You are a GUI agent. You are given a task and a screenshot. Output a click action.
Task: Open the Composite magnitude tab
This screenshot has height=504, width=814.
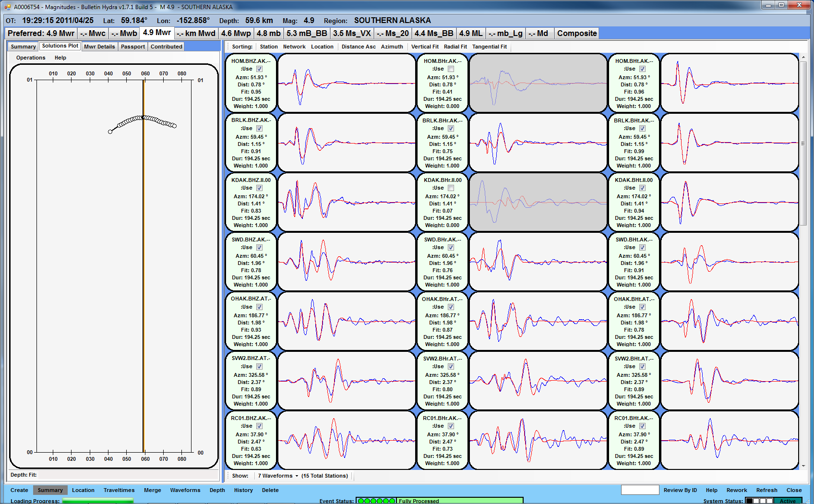coord(577,33)
